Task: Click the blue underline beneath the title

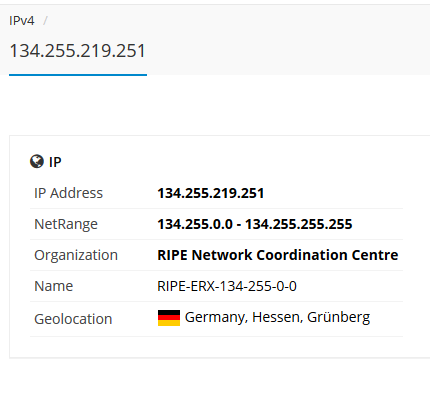Action: 78,75
